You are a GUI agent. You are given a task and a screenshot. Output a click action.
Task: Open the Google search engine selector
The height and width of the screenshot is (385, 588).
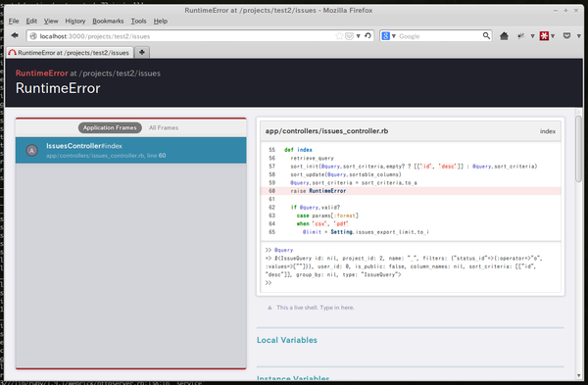pyautogui.click(x=388, y=36)
